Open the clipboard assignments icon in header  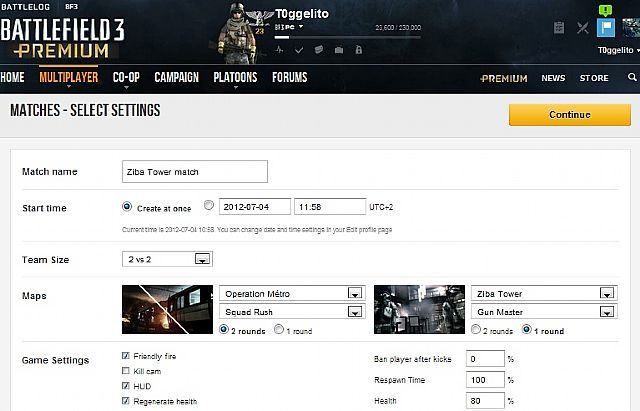[x=558, y=28]
